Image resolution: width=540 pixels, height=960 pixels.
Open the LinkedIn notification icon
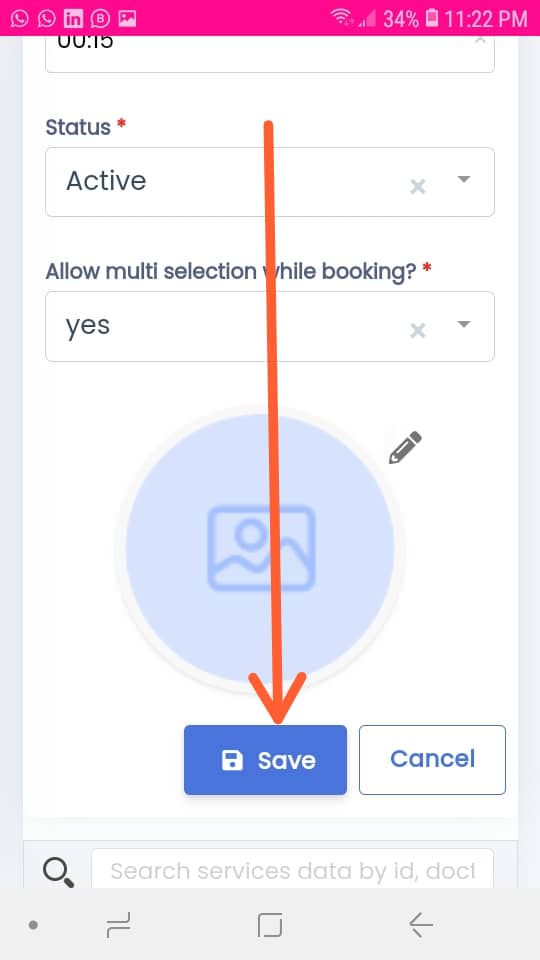(73, 18)
